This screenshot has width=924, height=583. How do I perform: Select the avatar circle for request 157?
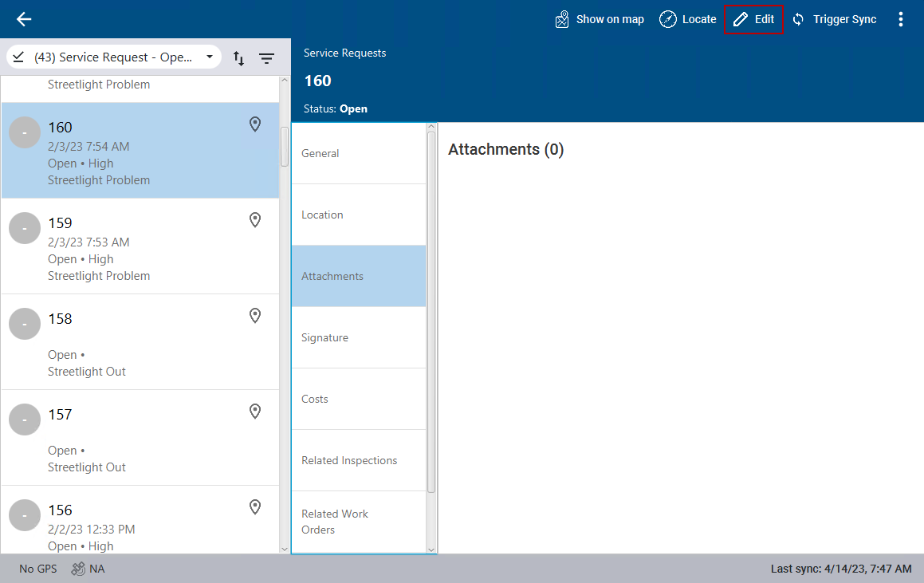pyautogui.click(x=25, y=420)
